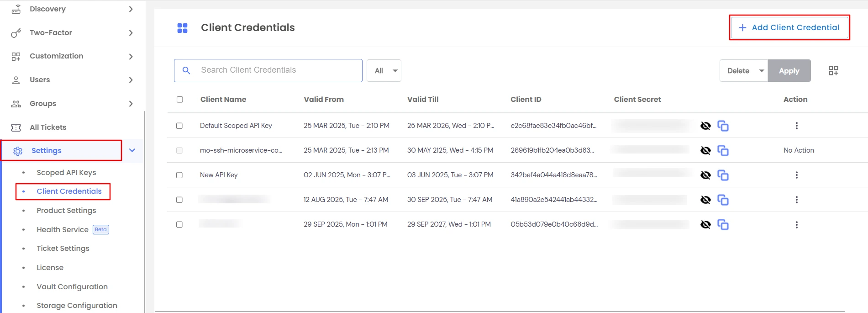Select Client Credentials in the sidebar
The height and width of the screenshot is (313, 868).
(69, 191)
